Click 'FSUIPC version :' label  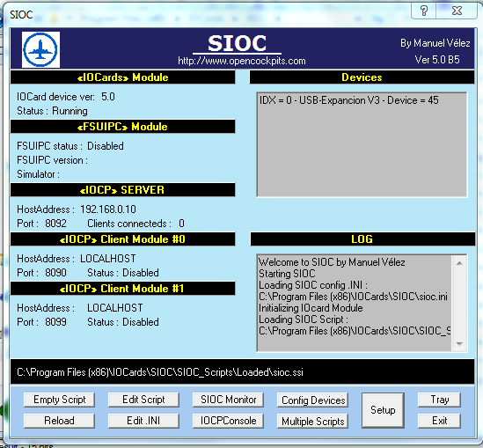point(52,160)
